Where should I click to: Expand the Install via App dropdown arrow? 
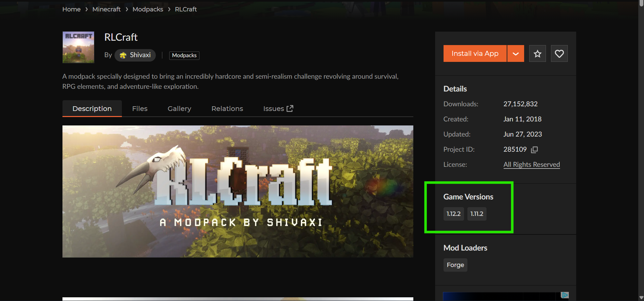pos(516,53)
